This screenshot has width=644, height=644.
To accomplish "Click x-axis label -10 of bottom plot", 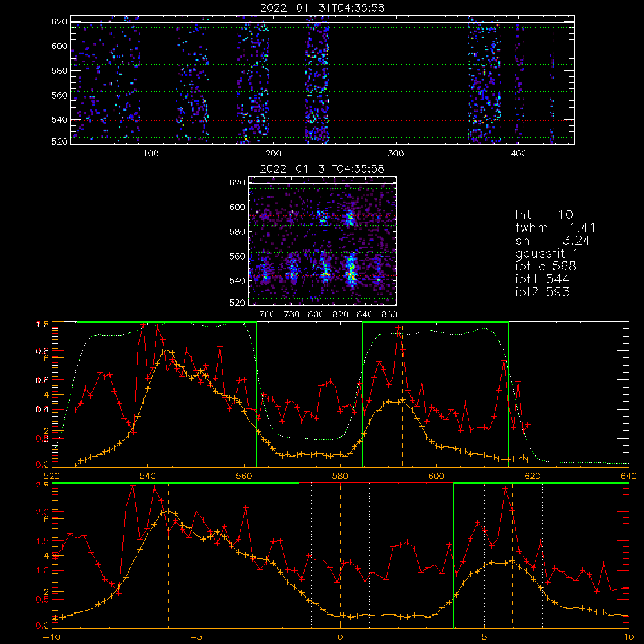I will [52, 637].
